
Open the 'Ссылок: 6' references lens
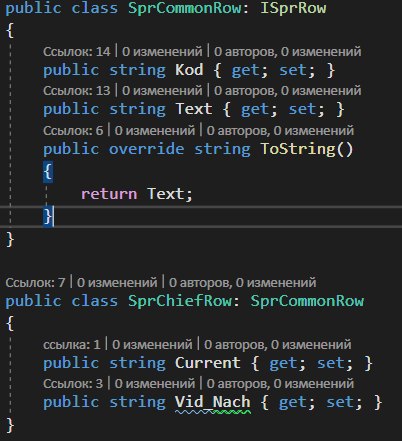pyautogui.click(x=73, y=130)
